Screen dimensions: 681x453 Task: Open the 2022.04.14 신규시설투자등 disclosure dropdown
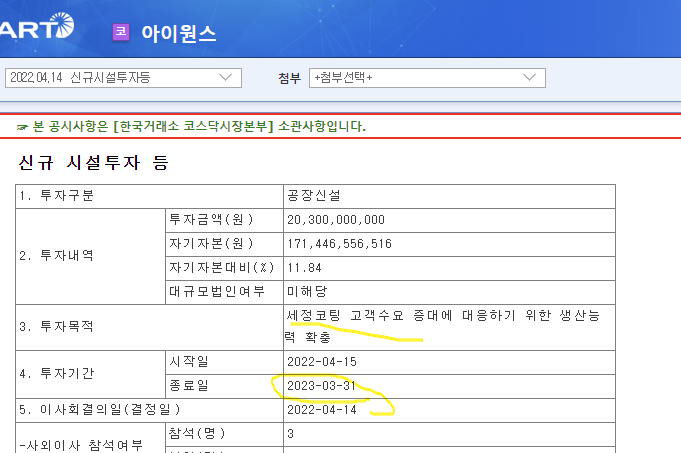(123, 78)
